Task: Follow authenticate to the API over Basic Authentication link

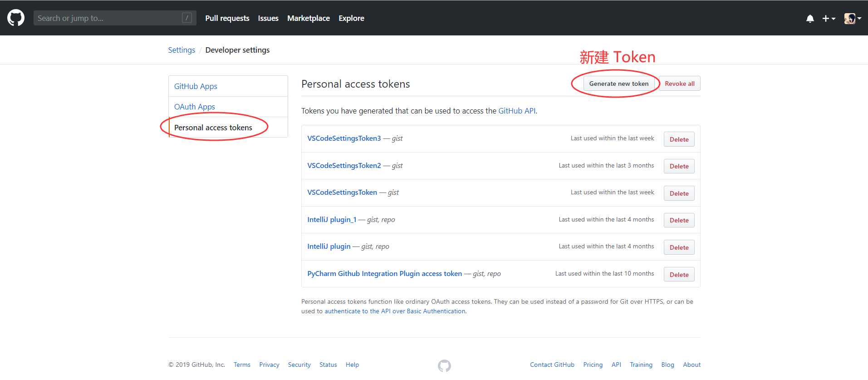Action: pos(395,311)
